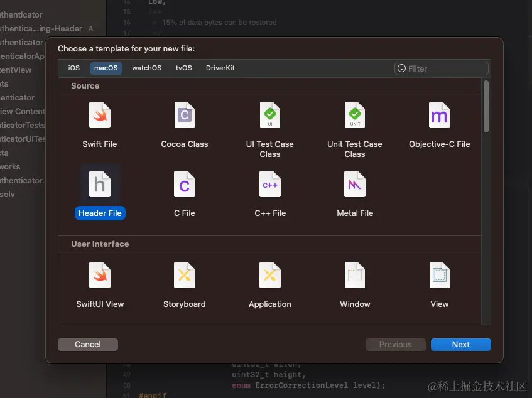Cancel the new file dialog

(x=87, y=344)
